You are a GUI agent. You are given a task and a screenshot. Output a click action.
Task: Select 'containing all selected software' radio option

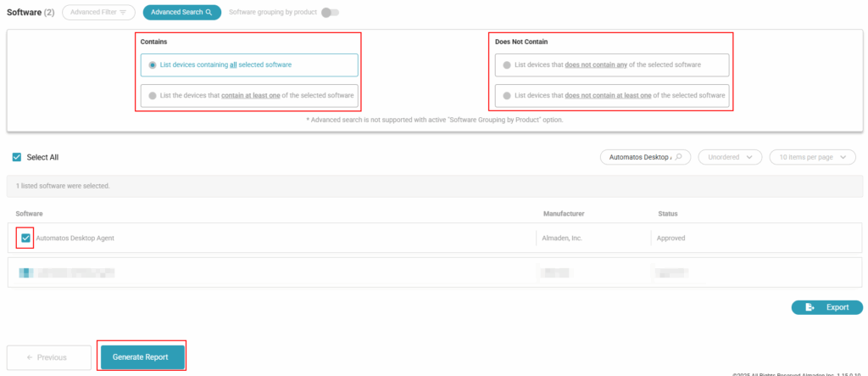[153, 65]
